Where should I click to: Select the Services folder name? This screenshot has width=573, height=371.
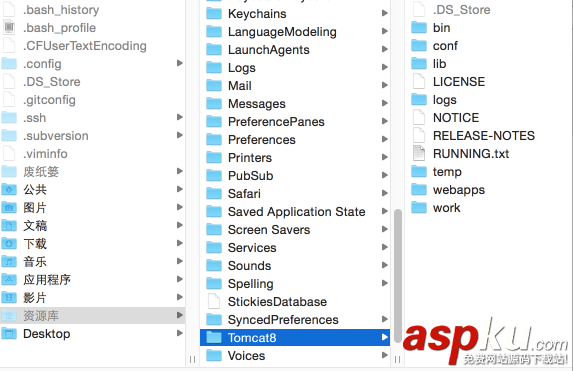pyautogui.click(x=252, y=248)
